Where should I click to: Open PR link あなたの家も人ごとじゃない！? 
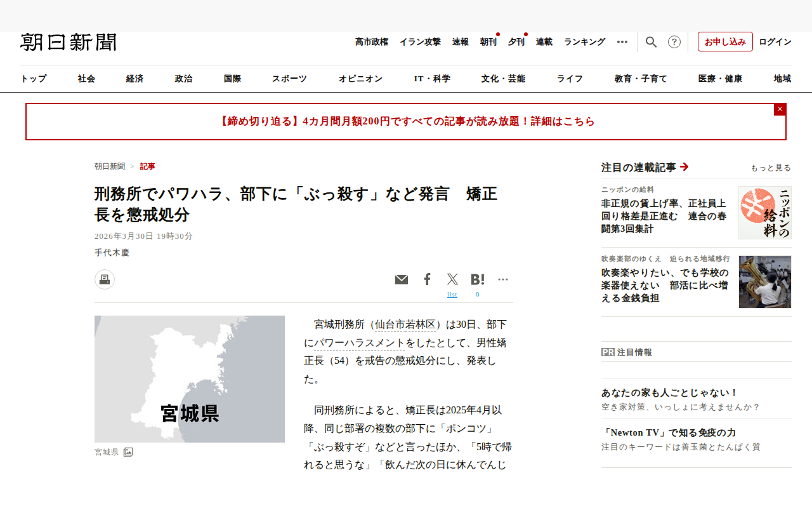point(670,393)
